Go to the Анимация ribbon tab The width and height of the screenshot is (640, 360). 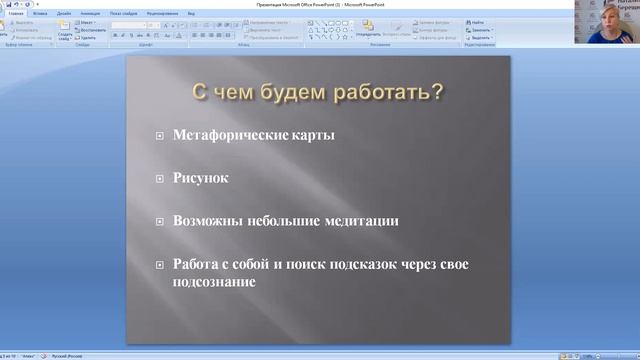point(90,13)
